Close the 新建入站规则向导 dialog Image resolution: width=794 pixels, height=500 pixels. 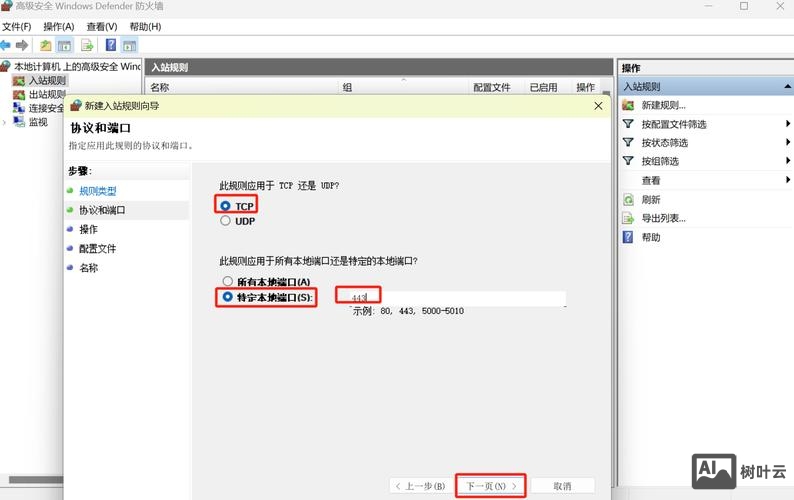tap(598, 106)
